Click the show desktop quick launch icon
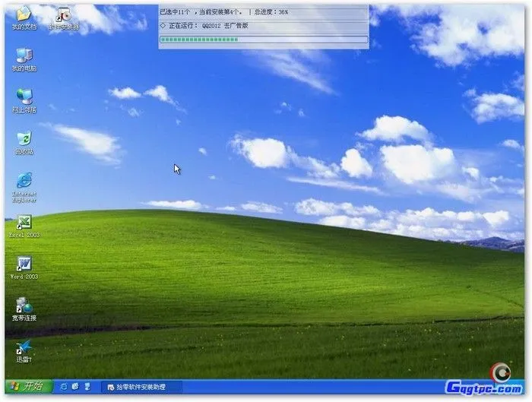Image resolution: width=532 pixels, height=402 pixels. click(x=87, y=386)
